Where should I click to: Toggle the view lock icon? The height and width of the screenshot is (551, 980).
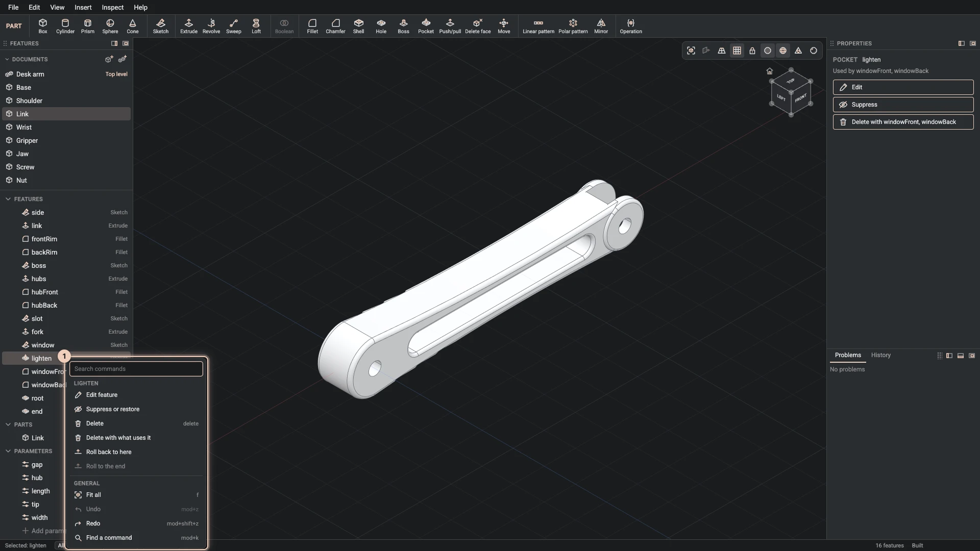pos(752,51)
